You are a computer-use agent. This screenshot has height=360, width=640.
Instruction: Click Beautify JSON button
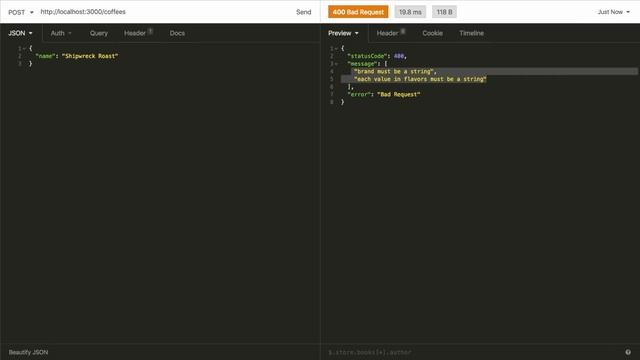[x=28, y=352]
